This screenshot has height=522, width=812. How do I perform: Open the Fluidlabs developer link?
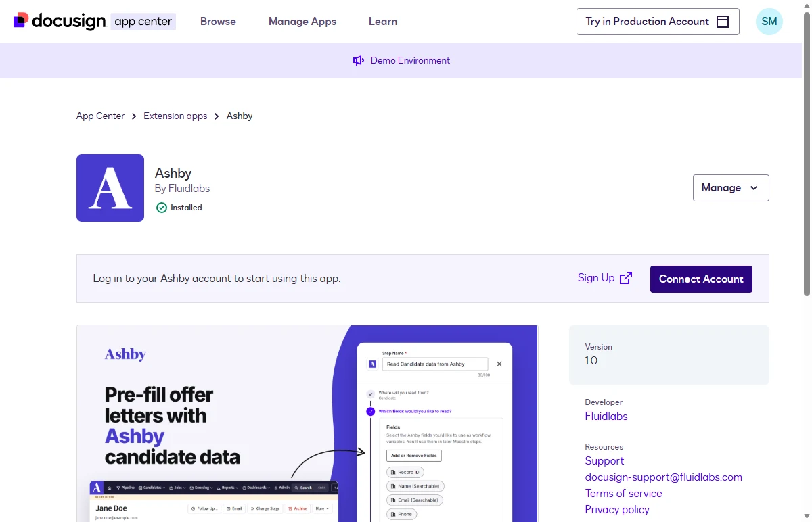pyautogui.click(x=606, y=417)
